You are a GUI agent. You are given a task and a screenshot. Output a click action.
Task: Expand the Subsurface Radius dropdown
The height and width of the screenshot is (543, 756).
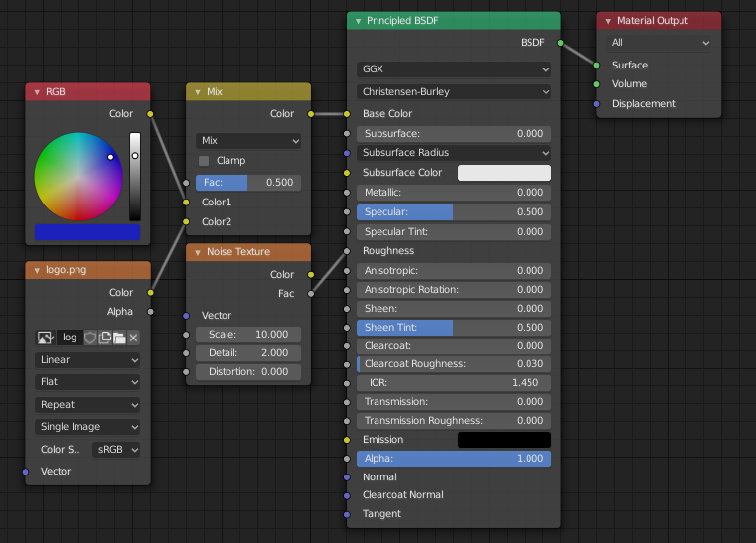[454, 153]
